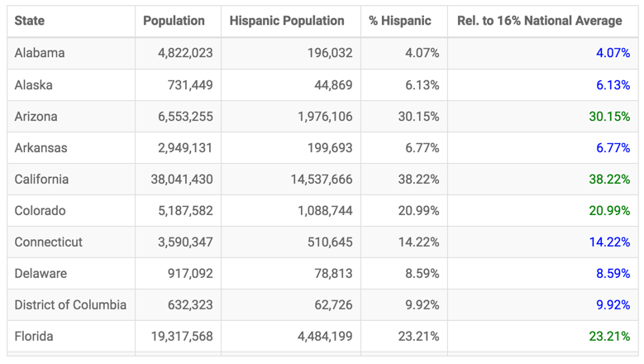Select the Rel. to 16% National Average header
644x364 pixels.
[540, 21]
